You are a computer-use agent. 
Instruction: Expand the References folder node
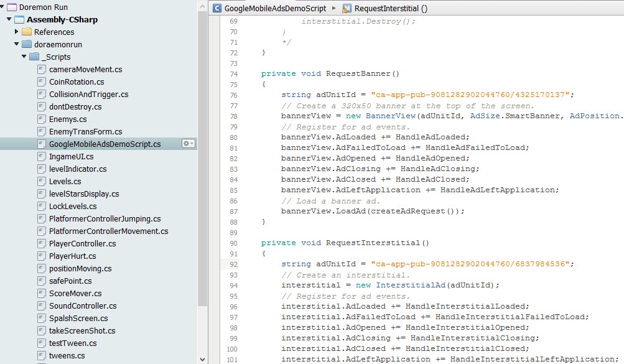[x=17, y=32]
